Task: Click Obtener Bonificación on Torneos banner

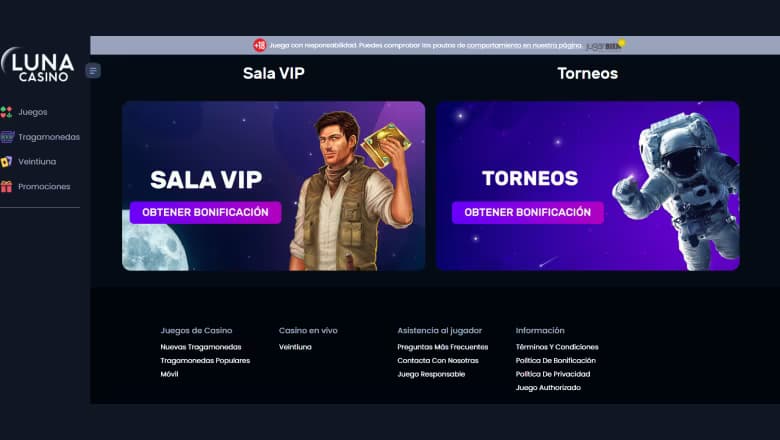Action: click(528, 212)
